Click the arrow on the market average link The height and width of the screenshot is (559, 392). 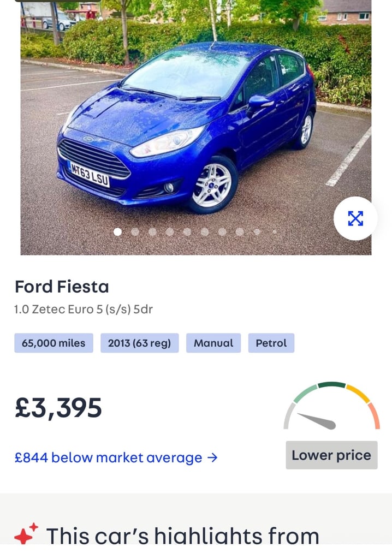pos(212,458)
